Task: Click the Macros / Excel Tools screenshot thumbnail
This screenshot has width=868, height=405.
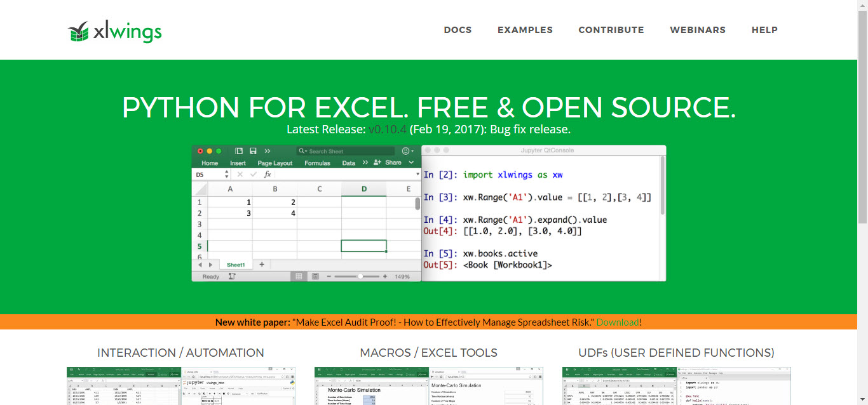Action: coord(428,386)
